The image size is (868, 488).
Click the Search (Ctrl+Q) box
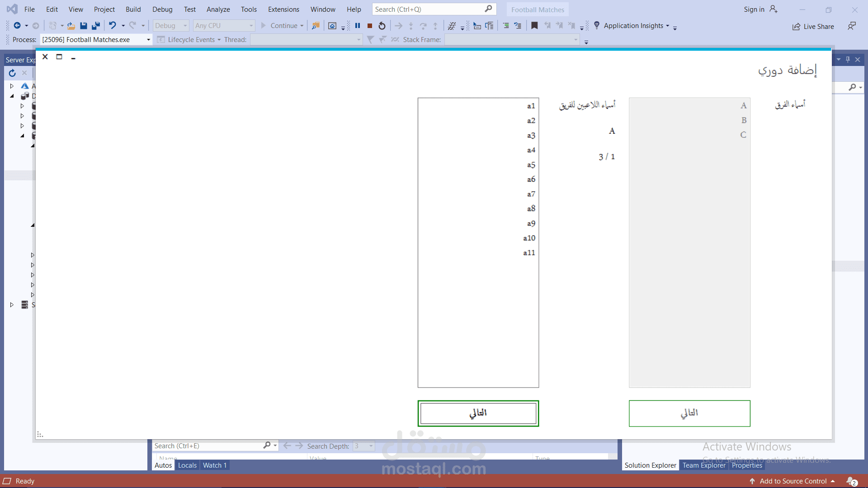click(x=429, y=9)
